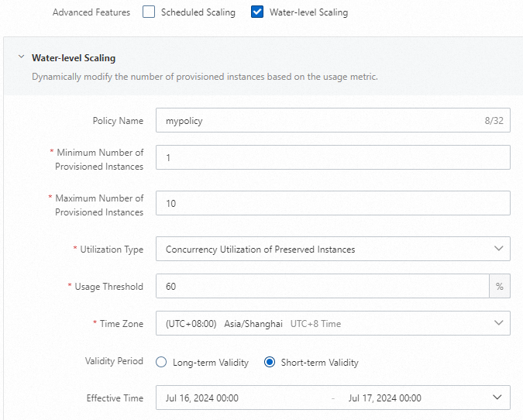523x420 pixels.
Task: Click the Policy Name input field
Action: pos(318,121)
